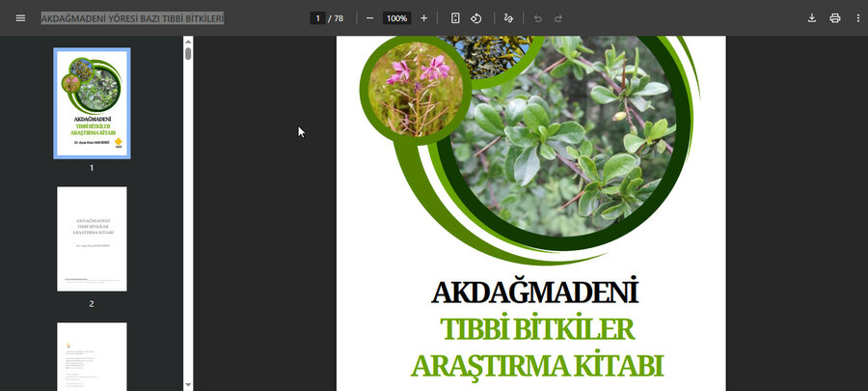
Task: Print the document
Action: (835, 18)
